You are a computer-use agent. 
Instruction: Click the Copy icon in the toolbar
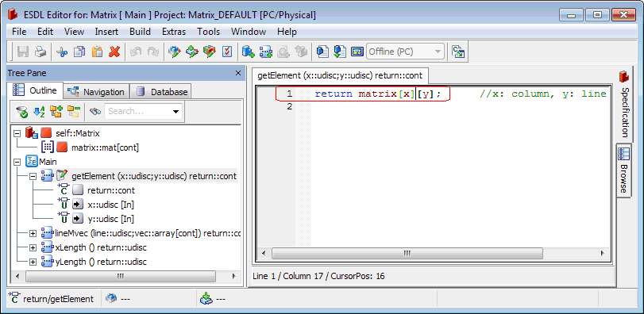[79, 52]
